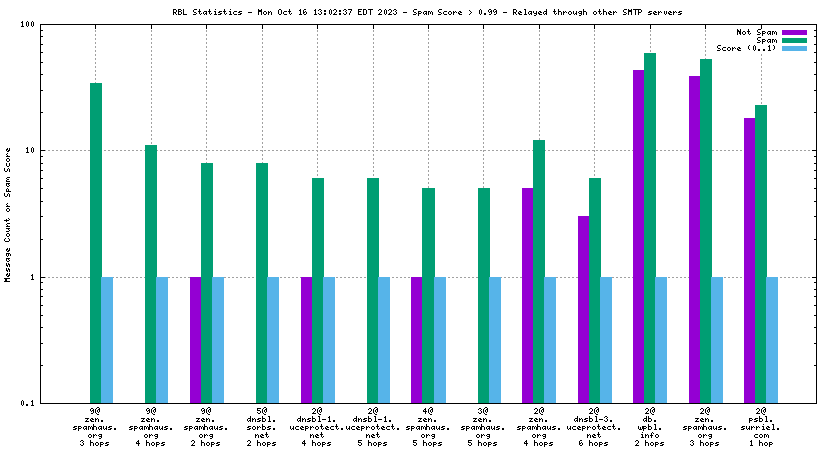Viewport: 832px width, 468px height.
Task: Click the blue Score bar for psbl.surriel.com
Action: (x=772, y=340)
